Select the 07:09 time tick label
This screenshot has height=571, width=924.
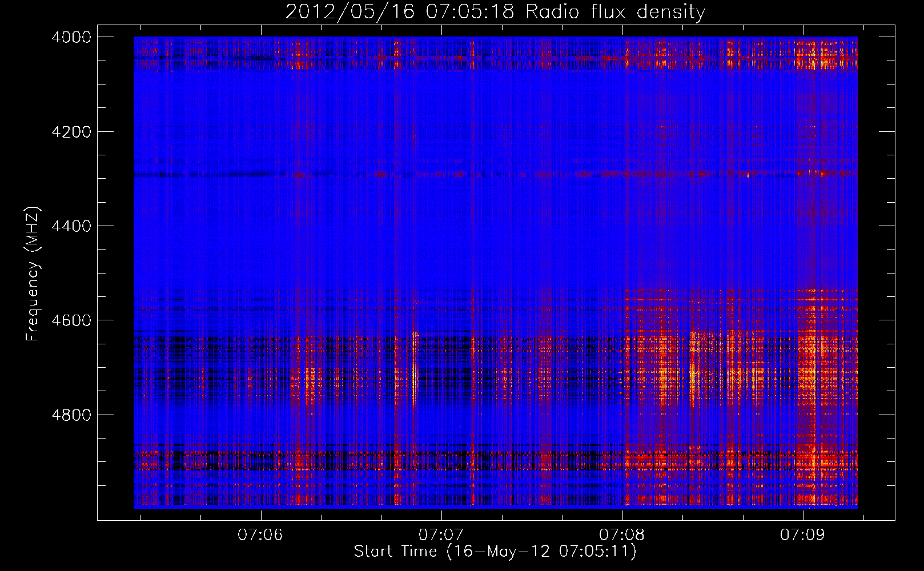(x=803, y=535)
